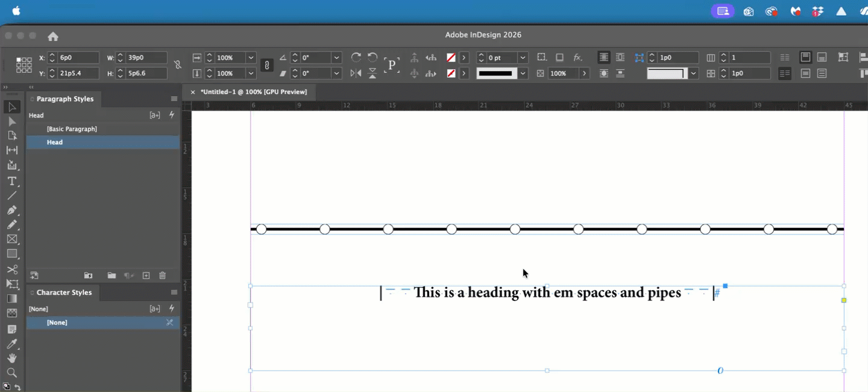868x392 pixels.
Task: Click the X position field
Action: point(78,58)
